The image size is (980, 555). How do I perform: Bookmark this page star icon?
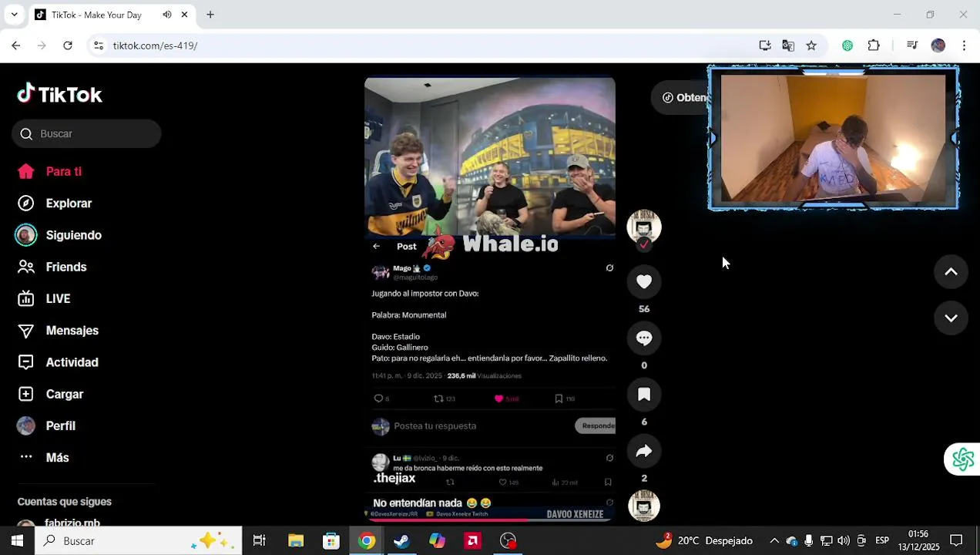811,45
